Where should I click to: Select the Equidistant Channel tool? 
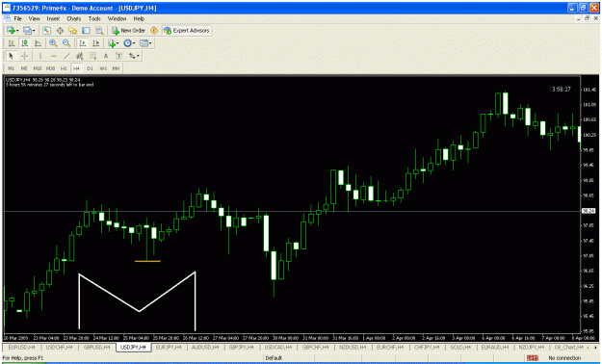pyautogui.click(x=80, y=56)
